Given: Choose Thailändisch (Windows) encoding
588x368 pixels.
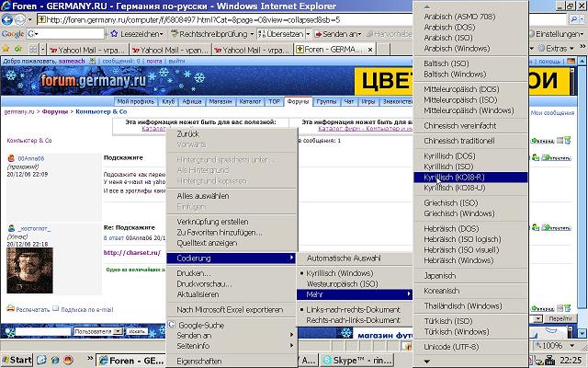Looking at the screenshot, I should pyautogui.click(x=470, y=306).
